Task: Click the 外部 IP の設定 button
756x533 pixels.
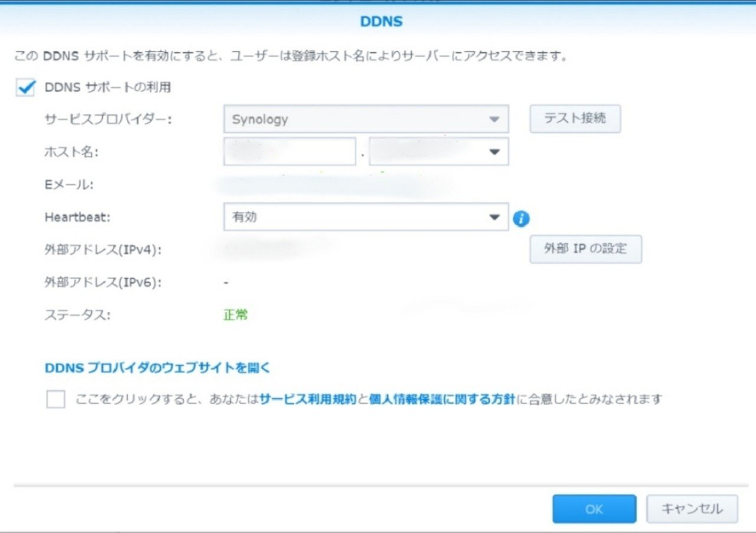Action: pyautogui.click(x=585, y=249)
